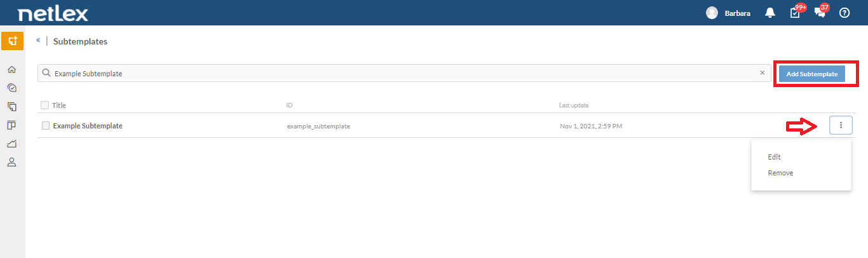Click the Barbara user name
Image resolution: width=868 pixels, height=258 pixels.
pos(737,13)
